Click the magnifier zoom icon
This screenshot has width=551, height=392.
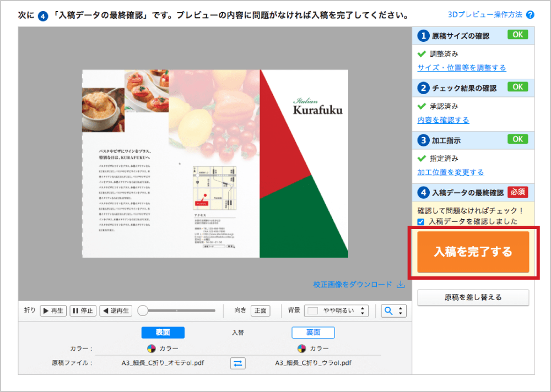388,311
